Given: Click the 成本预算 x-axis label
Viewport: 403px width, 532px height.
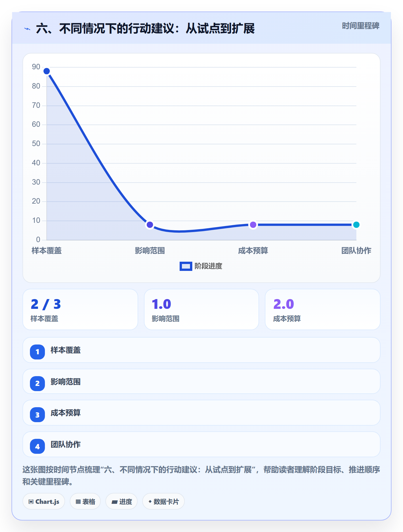Looking at the screenshot, I should point(253,250).
